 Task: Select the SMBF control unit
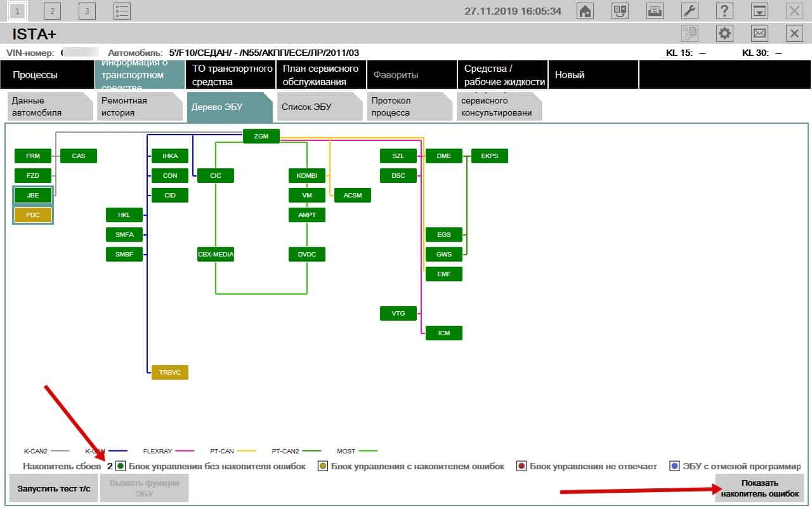[124, 254]
